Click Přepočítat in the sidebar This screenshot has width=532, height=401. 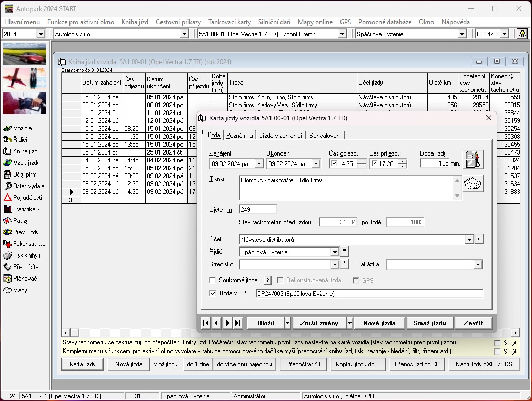(x=22, y=267)
